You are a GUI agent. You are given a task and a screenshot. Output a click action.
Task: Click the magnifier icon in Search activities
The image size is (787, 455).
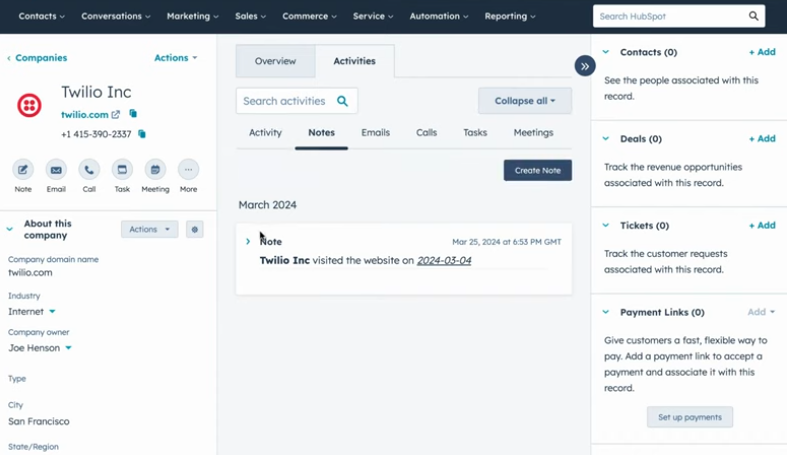(342, 101)
